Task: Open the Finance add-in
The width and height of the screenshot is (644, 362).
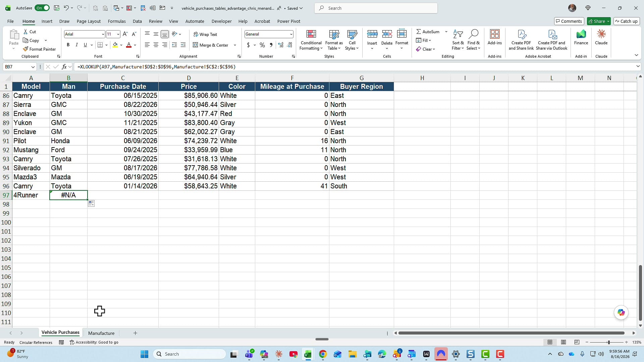Action: pyautogui.click(x=581, y=37)
